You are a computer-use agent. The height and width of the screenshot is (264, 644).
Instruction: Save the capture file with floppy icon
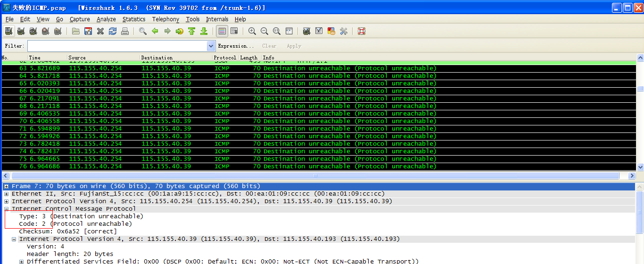pyautogui.click(x=88, y=31)
